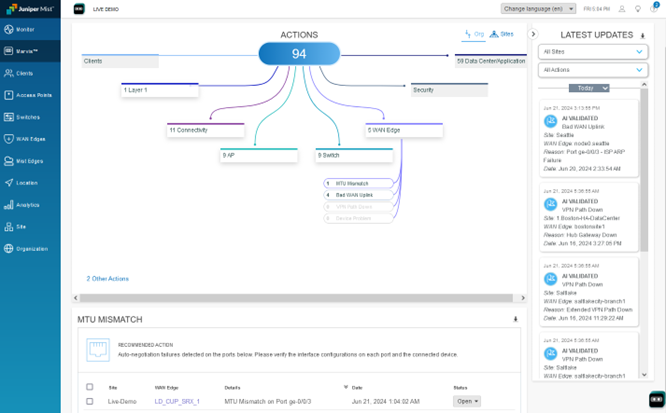Open the LD_CUP_SRX_1 WAN Edge link
Screen dimensions: 666x413
pyautogui.click(x=177, y=401)
